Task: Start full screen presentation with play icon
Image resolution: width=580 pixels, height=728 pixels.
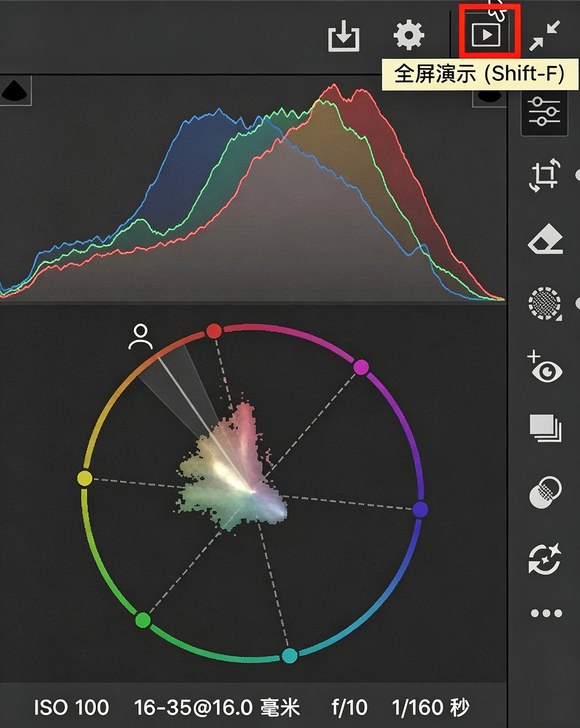Action: (x=486, y=35)
